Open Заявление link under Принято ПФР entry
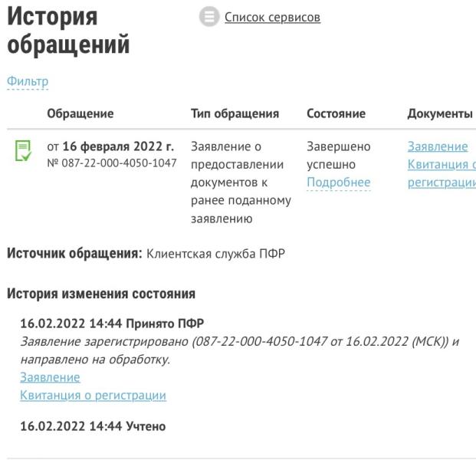The width and height of the screenshot is (476, 460). click(50, 377)
